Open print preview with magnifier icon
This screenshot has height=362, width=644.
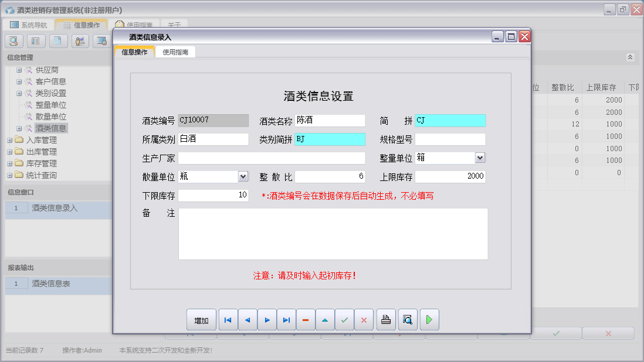[408, 320]
